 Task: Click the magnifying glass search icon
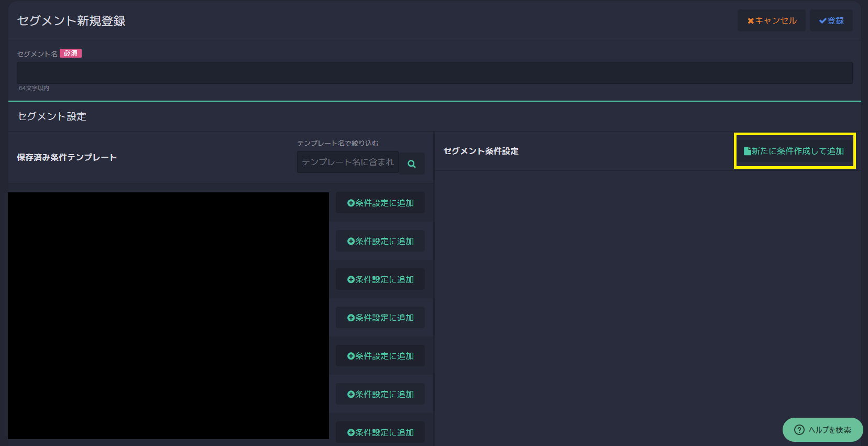coord(412,164)
